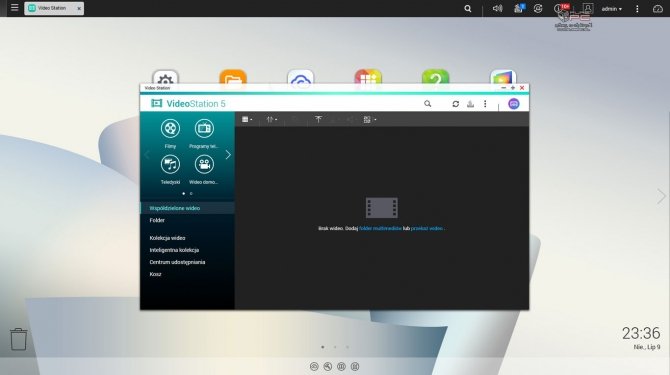Image resolution: width=670 pixels, height=375 pixels.
Task: Open the Control Panel gear desktop icon
Action: pos(165,77)
